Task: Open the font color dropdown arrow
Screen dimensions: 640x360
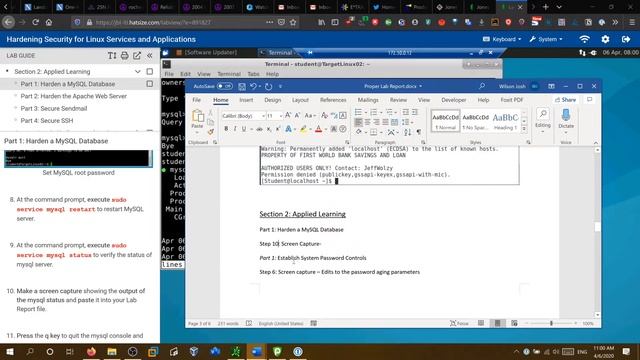Action: point(326,129)
